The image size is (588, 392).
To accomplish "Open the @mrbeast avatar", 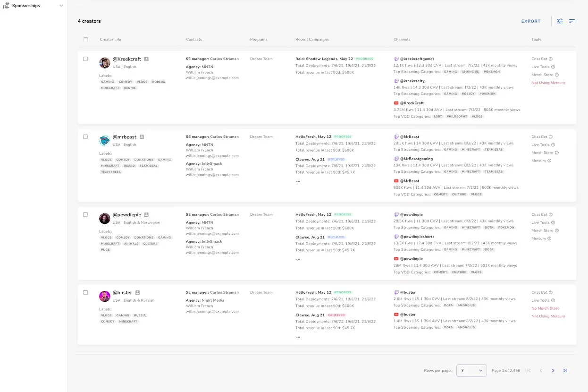I will (105, 140).
